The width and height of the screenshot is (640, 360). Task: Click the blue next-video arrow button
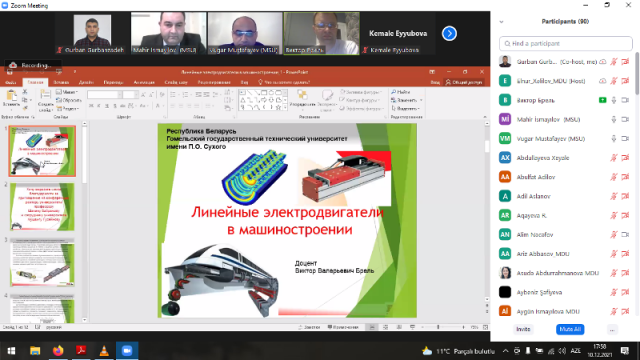449,33
